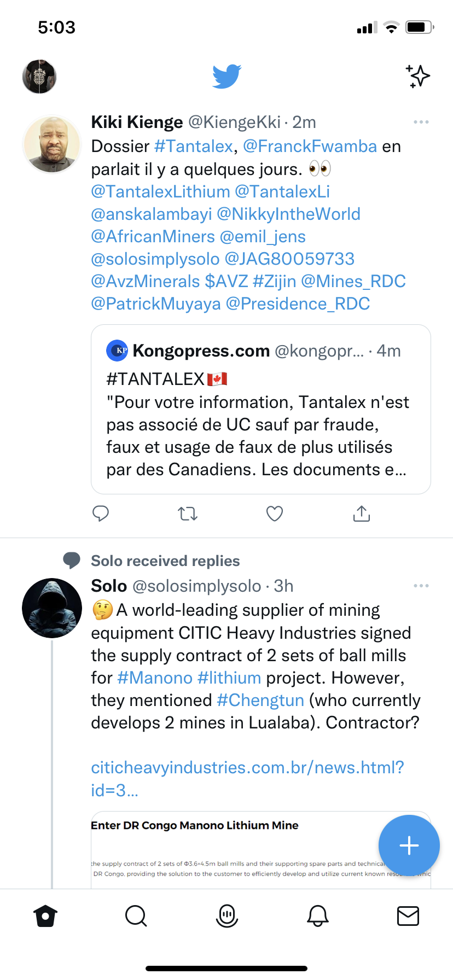Open more options on Kiki Kienge's tweet

pyautogui.click(x=421, y=122)
